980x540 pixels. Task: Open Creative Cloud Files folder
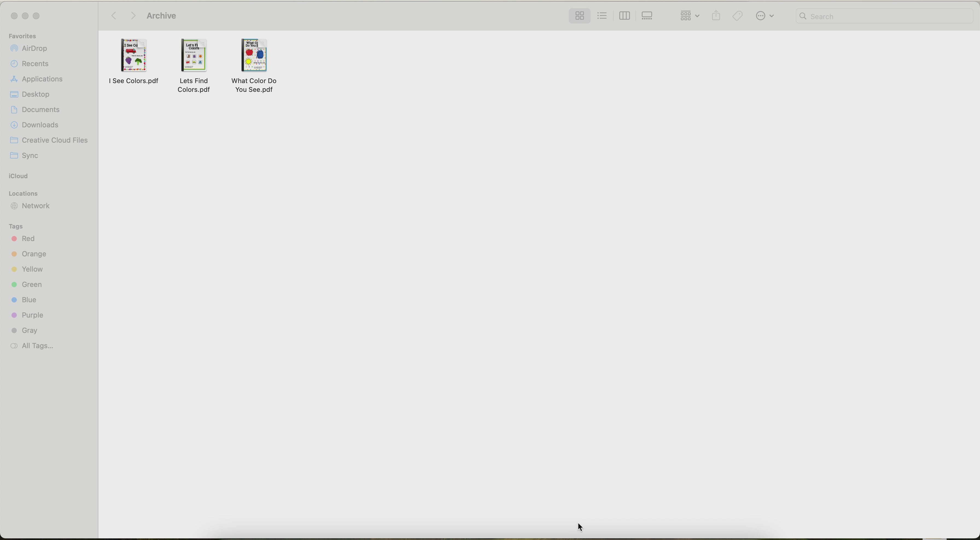point(54,140)
